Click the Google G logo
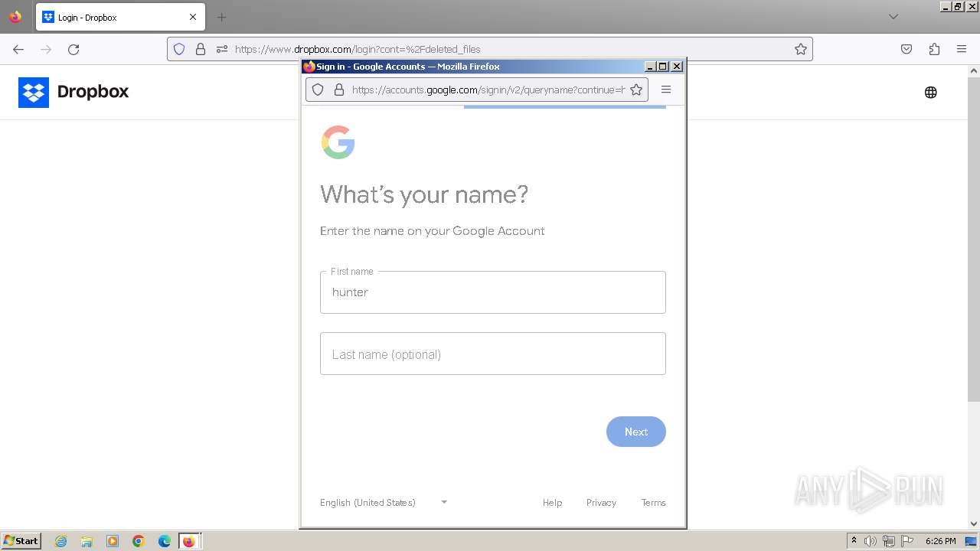This screenshot has height=551, width=980. (338, 142)
